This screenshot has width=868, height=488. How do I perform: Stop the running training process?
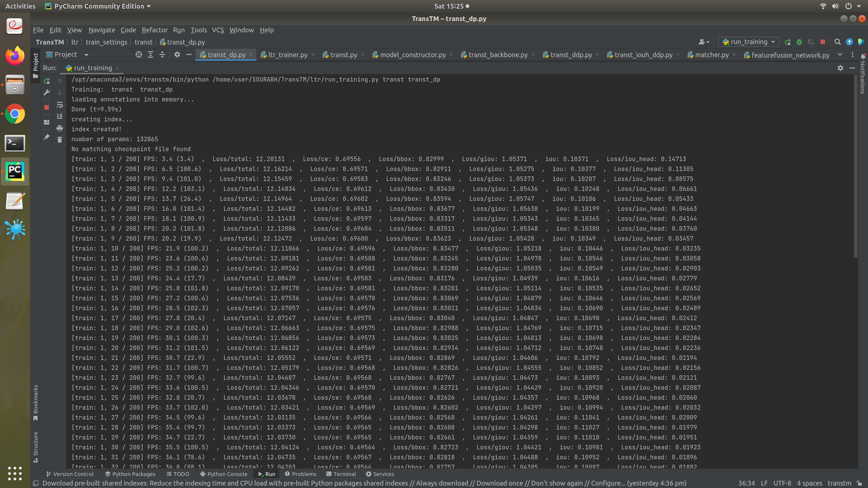point(47,107)
